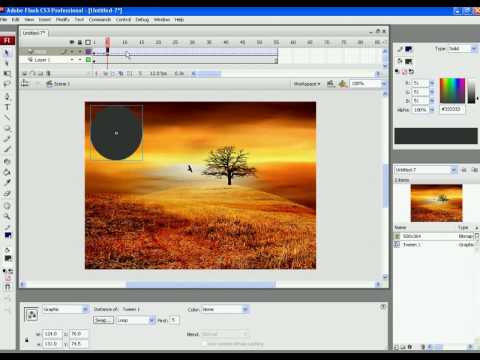Click the Properties panel help icon

pyautogui.click(x=383, y=306)
